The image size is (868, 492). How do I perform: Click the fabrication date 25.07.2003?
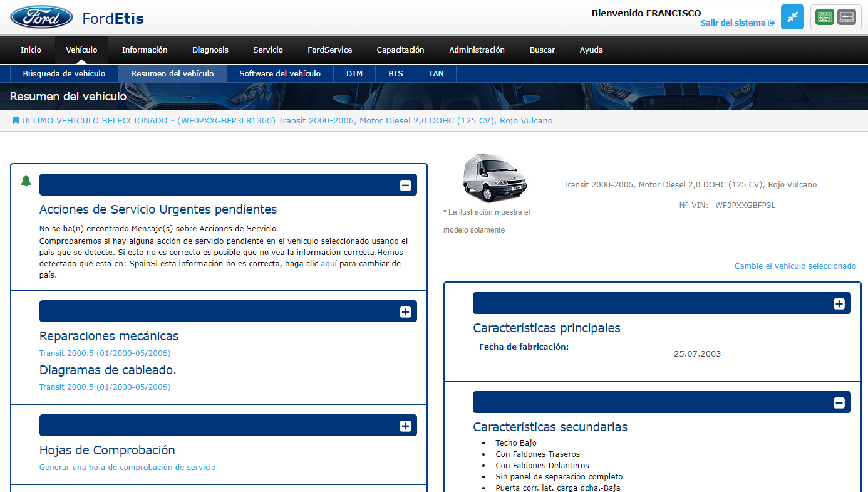coord(697,353)
